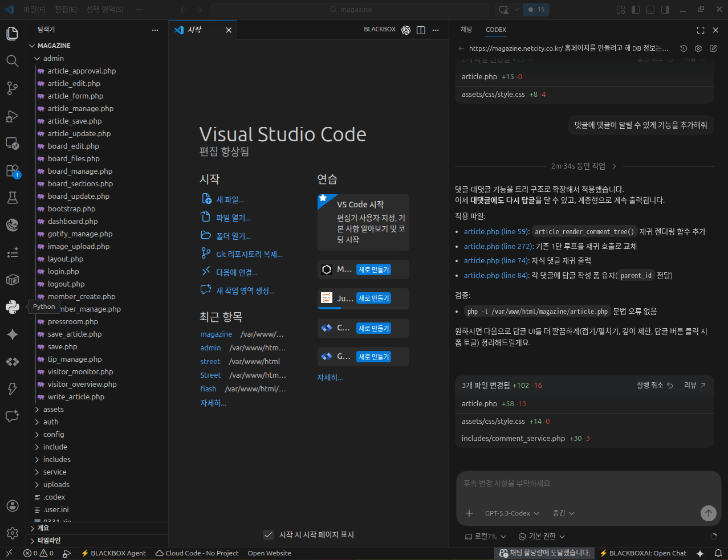The width and height of the screenshot is (728, 560).
Task: Open the magazine recent project link
Action: tap(216, 334)
